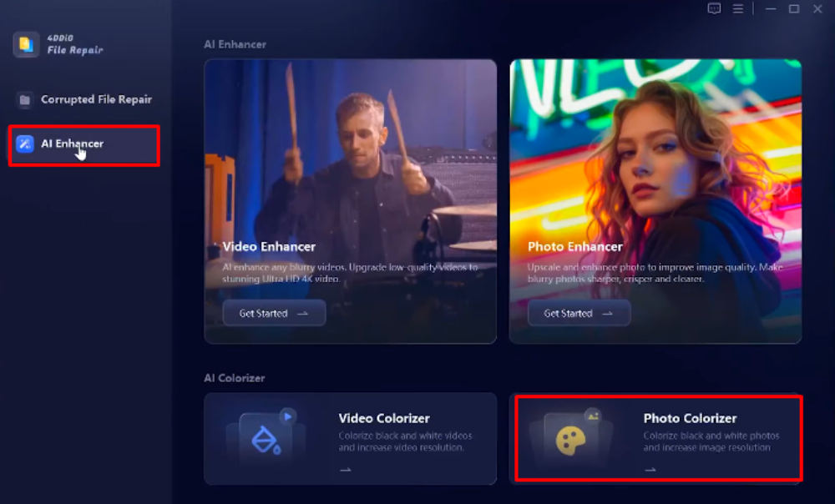The height and width of the screenshot is (504, 835).
Task: Open the Video Colorizer title text
Action: coord(384,418)
